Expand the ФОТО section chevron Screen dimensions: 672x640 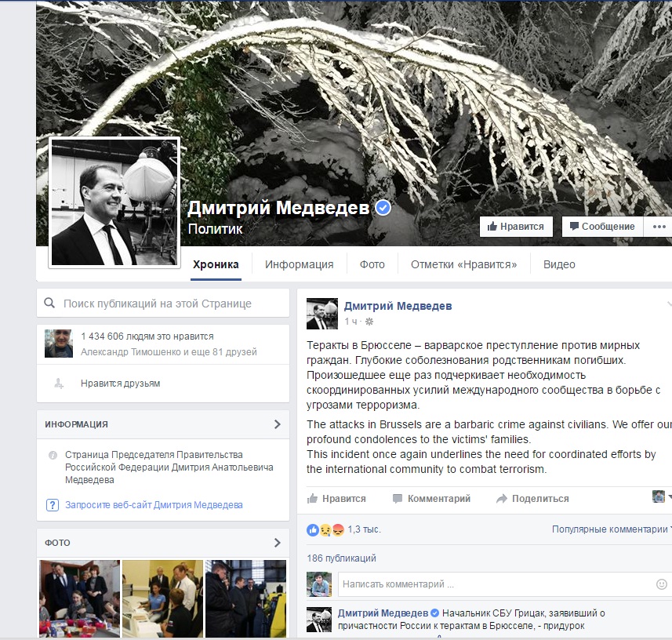point(277,543)
